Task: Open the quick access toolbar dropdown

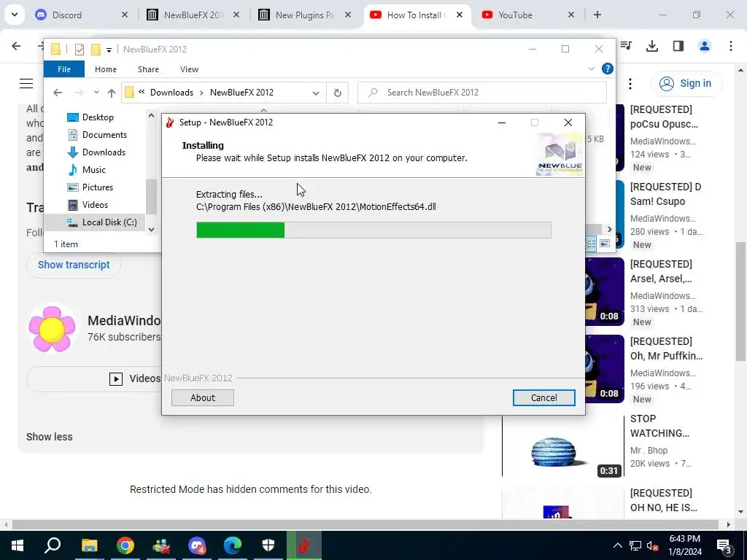Action: (109, 50)
